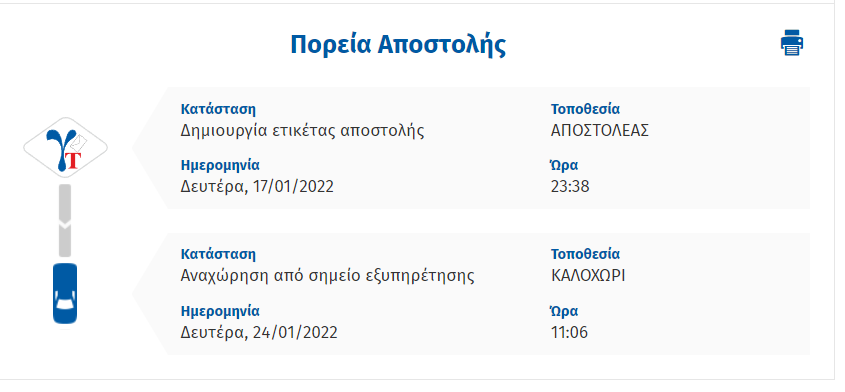Click the time 23:38
This screenshot has height=392, width=845.
click(570, 187)
